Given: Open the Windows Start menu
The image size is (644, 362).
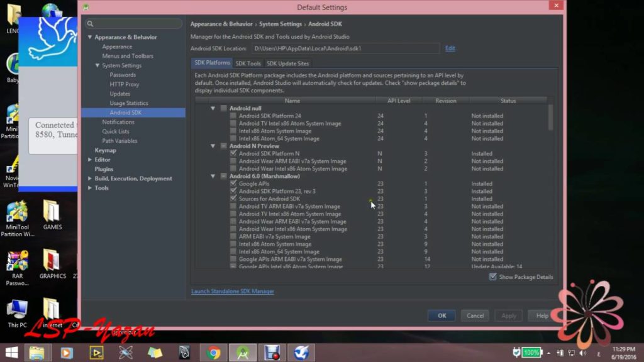Looking at the screenshot, I should click(11, 353).
